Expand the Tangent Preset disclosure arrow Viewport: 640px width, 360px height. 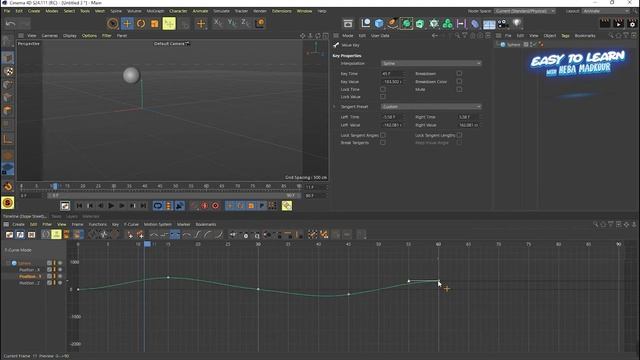[x=334, y=107]
